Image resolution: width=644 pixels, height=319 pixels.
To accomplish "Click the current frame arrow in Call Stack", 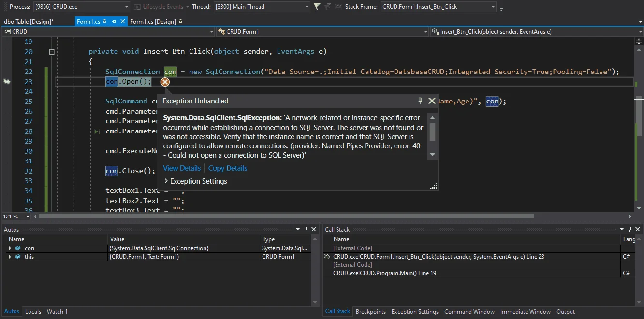I will (x=327, y=257).
